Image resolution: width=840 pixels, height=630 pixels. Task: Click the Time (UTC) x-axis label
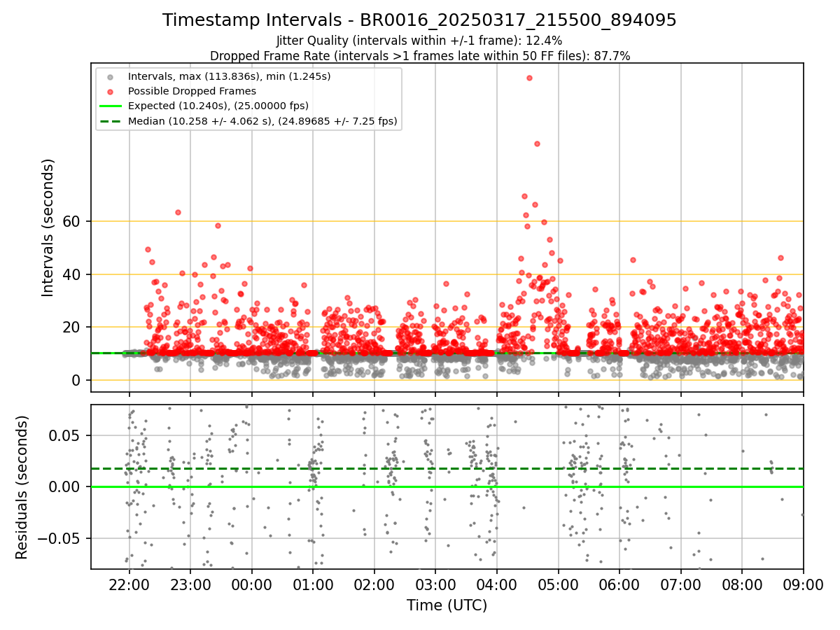(447, 605)
